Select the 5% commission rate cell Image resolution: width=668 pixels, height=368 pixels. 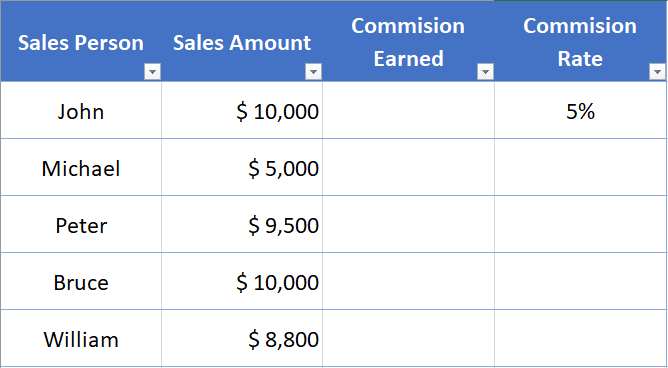pos(580,110)
